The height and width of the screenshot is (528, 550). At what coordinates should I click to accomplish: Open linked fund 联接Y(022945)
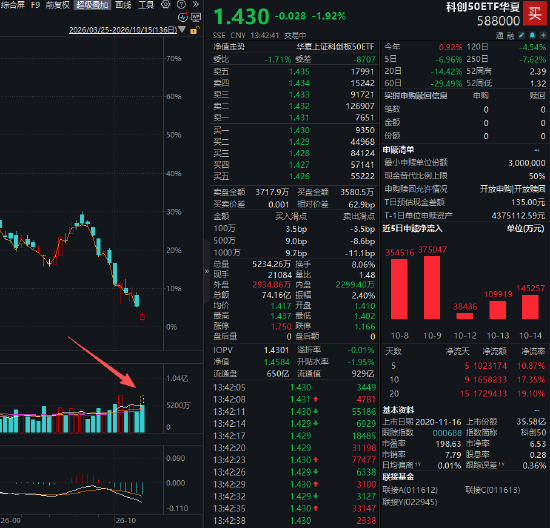point(410,502)
